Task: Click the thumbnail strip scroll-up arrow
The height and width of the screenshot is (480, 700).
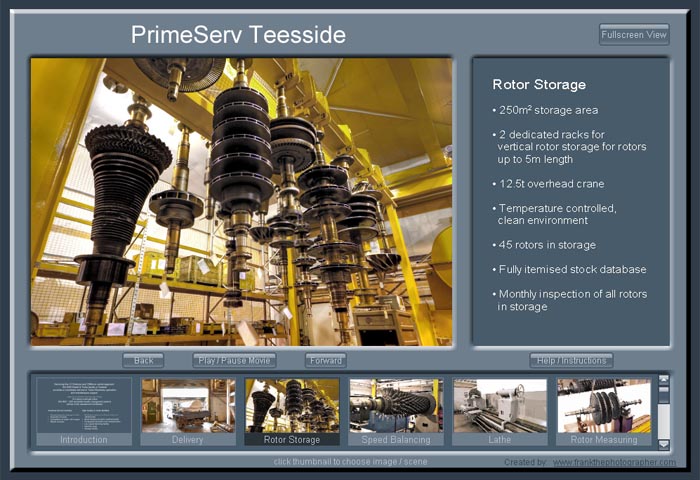Action: tap(664, 379)
